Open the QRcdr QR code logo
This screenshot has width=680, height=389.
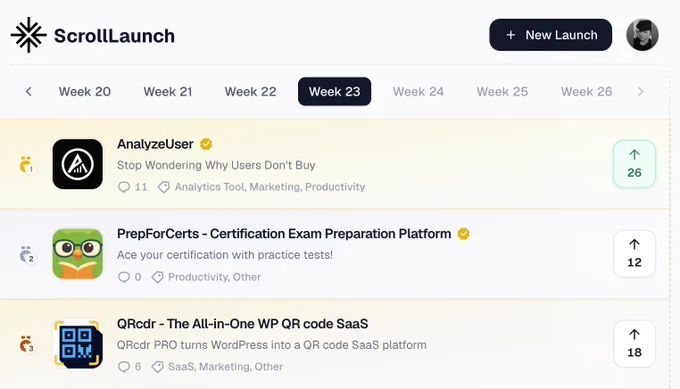(78, 344)
